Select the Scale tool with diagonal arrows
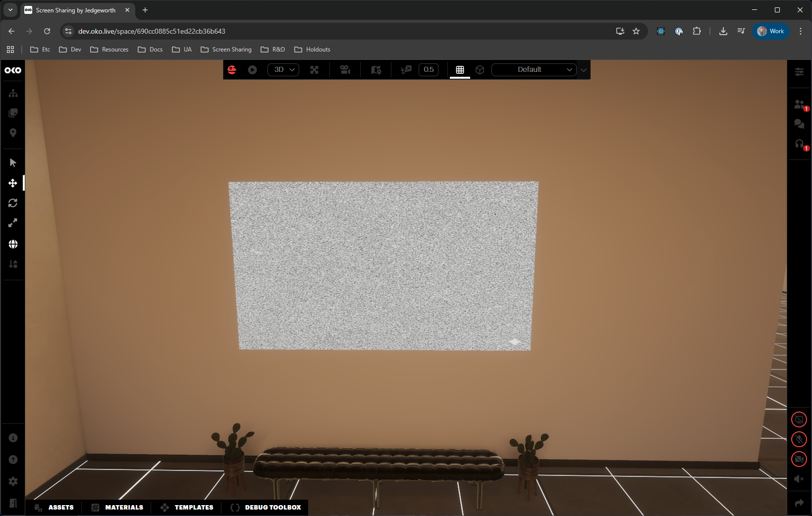 point(13,223)
